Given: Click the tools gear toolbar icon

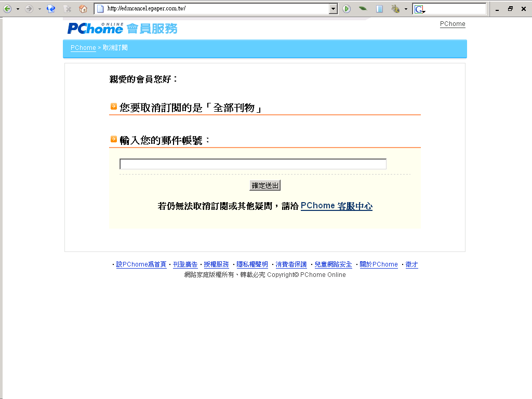Looking at the screenshot, I should pyautogui.click(x=395, y=9).
